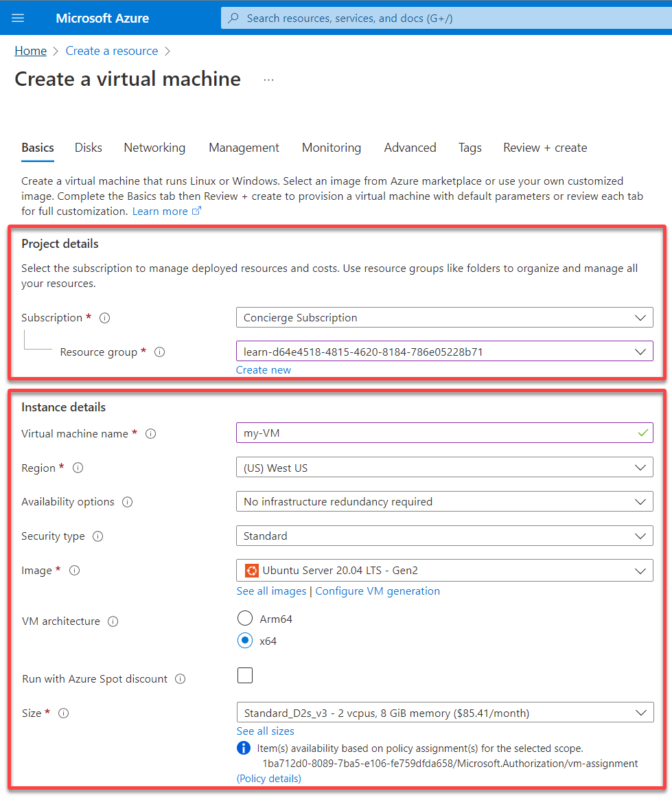
Task: Open the Policy details link
Action: click(268, 779)
